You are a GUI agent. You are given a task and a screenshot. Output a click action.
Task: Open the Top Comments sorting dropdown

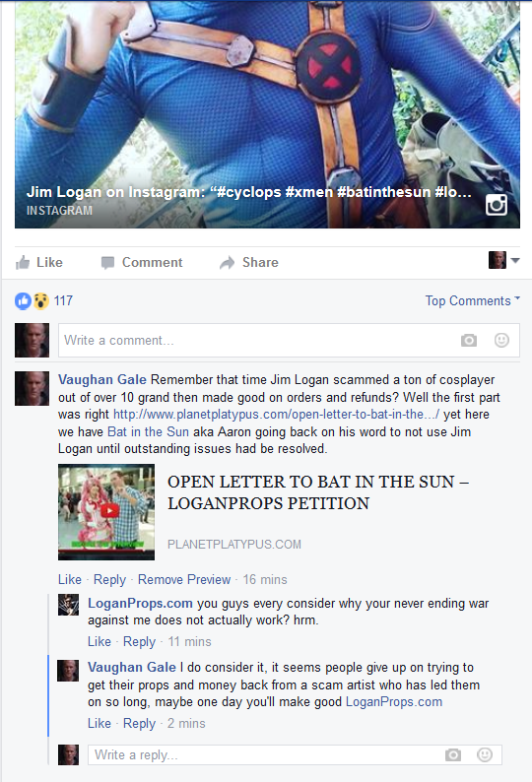click(472, 300)
